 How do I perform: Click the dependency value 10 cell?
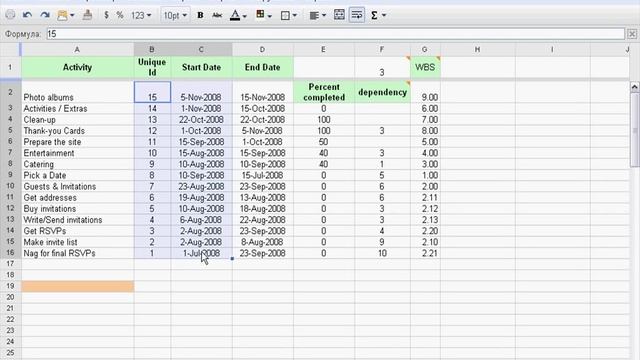click(382, 253)
